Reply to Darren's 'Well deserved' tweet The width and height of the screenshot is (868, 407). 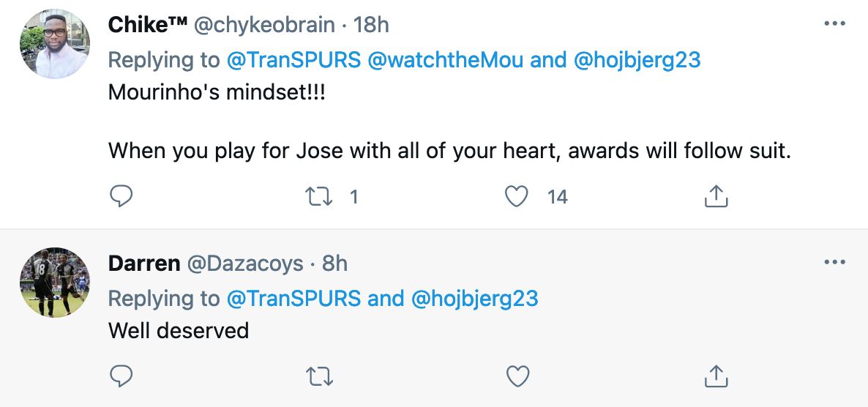click(x=121, y=376)
